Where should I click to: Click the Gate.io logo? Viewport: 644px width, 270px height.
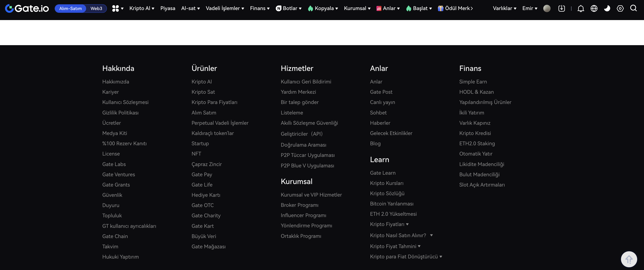click(27, 8)
